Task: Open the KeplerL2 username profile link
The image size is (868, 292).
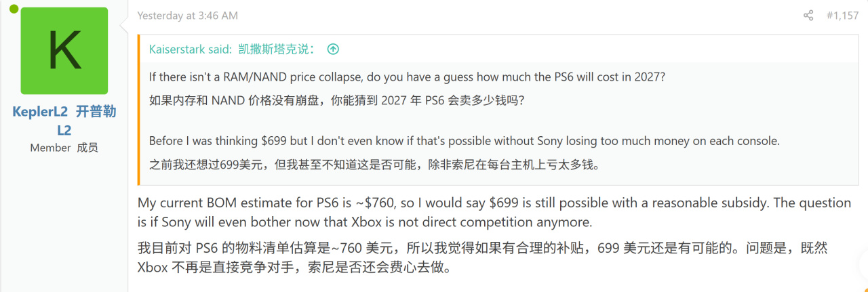Action: (x=40, y=112)
